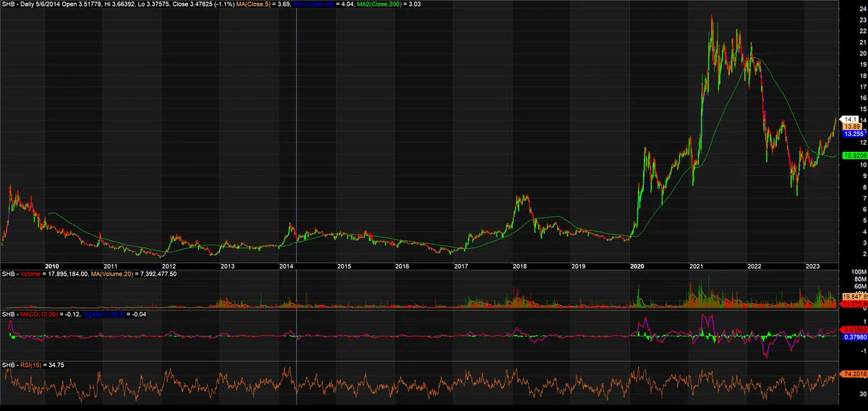The height and width of the screenshot is (411, 868).
Task: Click the 74.2018 RSI value tag
Action: (853, 374)
